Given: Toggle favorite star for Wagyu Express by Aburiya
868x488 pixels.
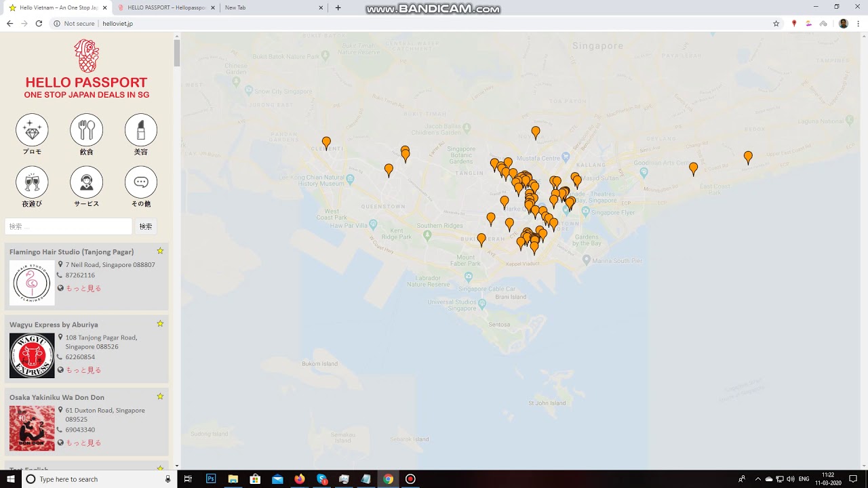Looking at the screenshot, I should point(160,323).
